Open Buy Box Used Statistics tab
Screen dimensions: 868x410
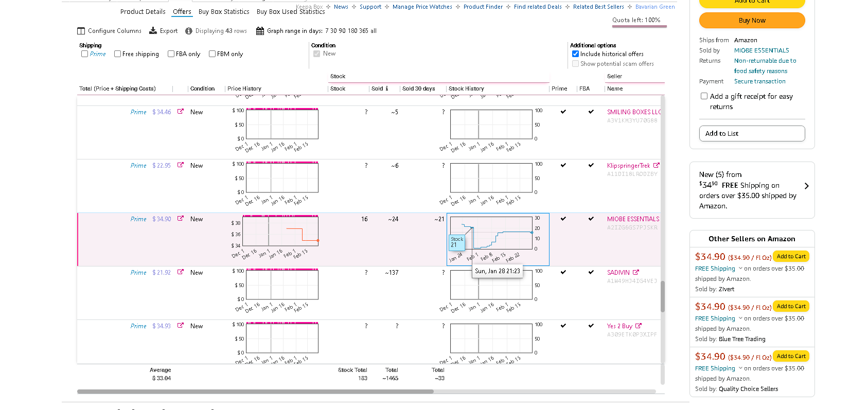(x=291, y=11)
